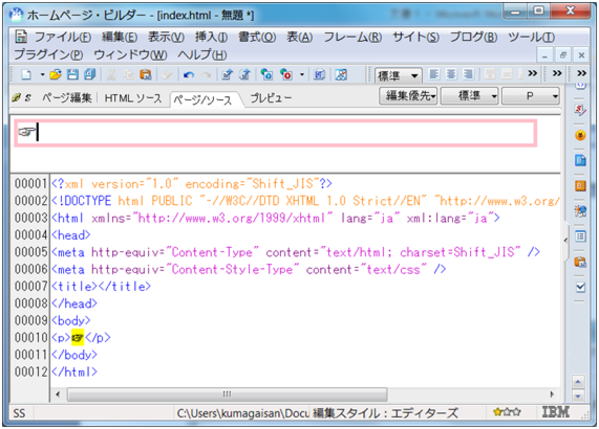Open the ヘルプ menu
599x429 pixels.
coord(202,55)
